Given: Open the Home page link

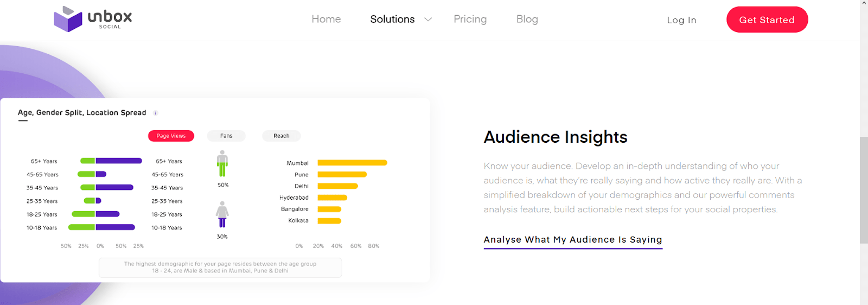Looking at the screenshot, I should point(326,19).
